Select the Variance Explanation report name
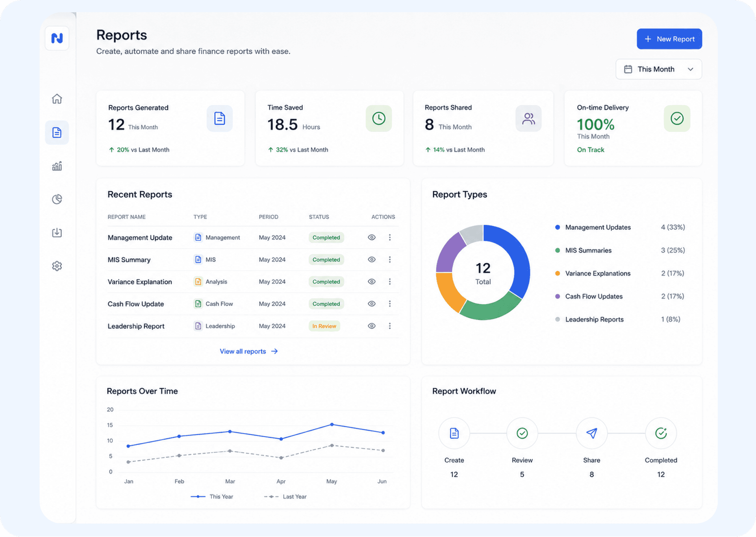 click(x=140, y=282)
